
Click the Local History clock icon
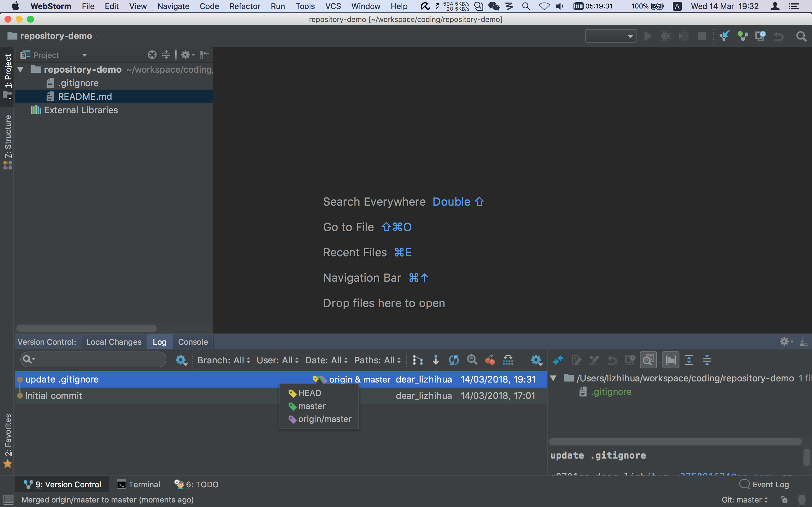point(760,36)
